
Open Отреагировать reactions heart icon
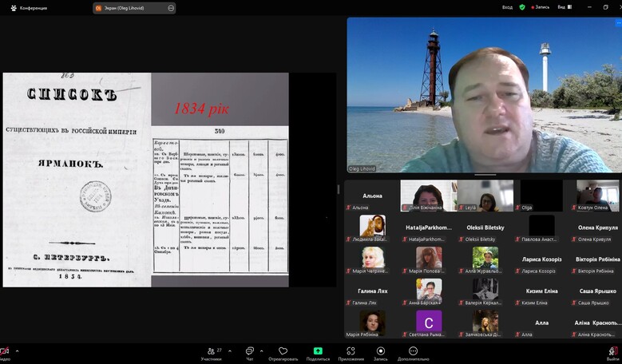point(283,354)
